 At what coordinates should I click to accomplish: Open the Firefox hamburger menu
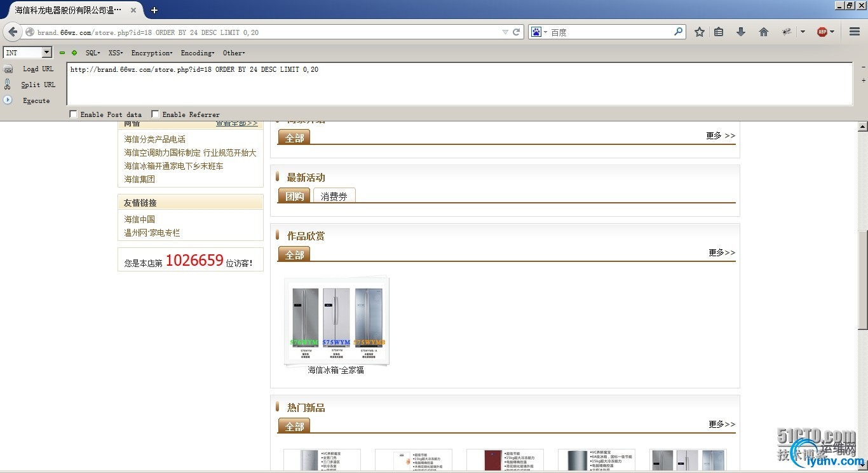pyautogui.click(x=855, y=32)
